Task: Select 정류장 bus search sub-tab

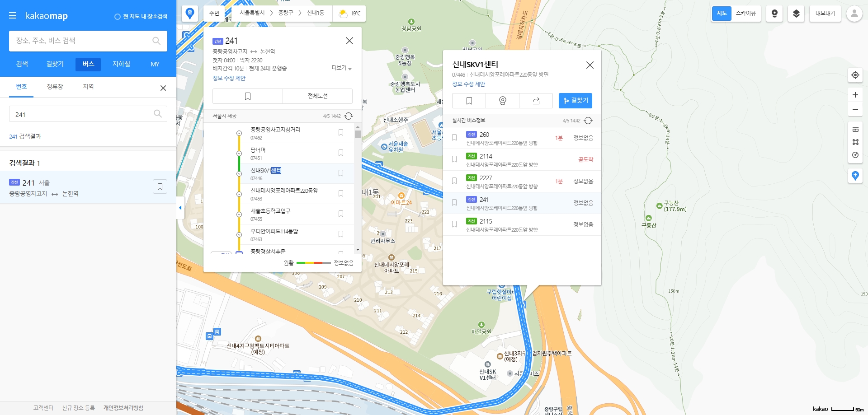Action: tap(55, 87)
